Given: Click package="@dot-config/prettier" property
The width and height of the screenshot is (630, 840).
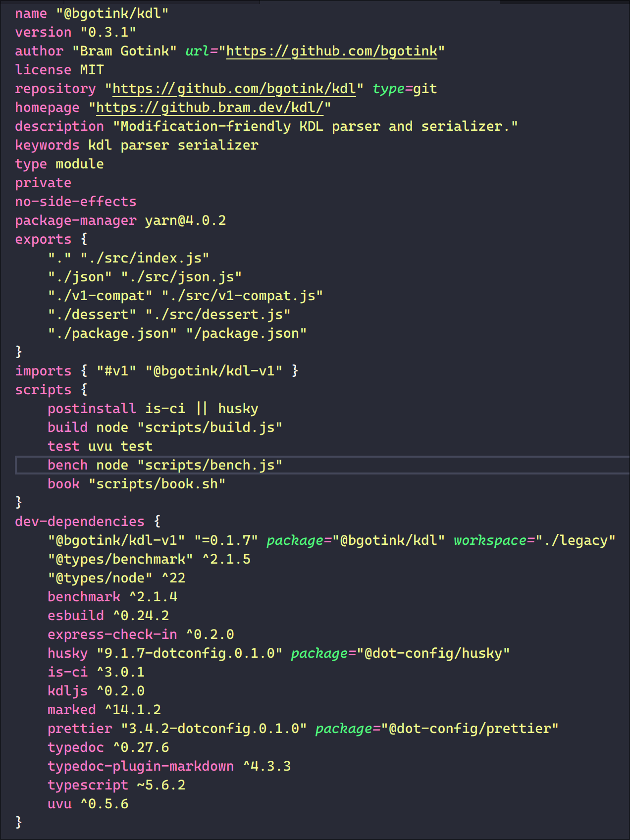Looking at the screenshot, I should coord(437,729).
